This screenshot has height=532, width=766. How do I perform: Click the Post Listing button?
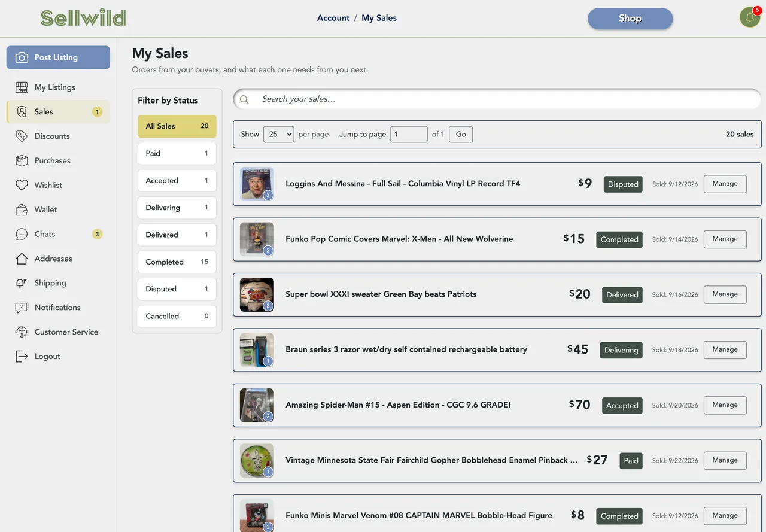click(x=58, y=57)
